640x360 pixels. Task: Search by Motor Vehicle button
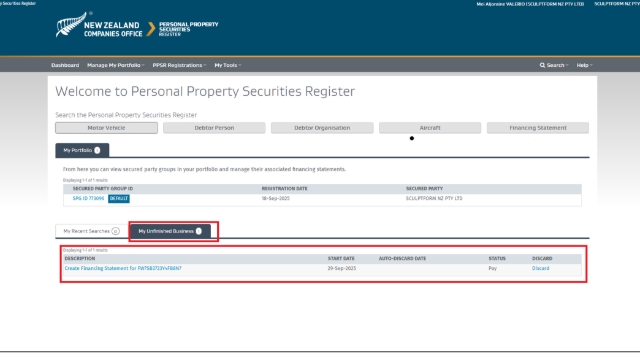[107, 128]
